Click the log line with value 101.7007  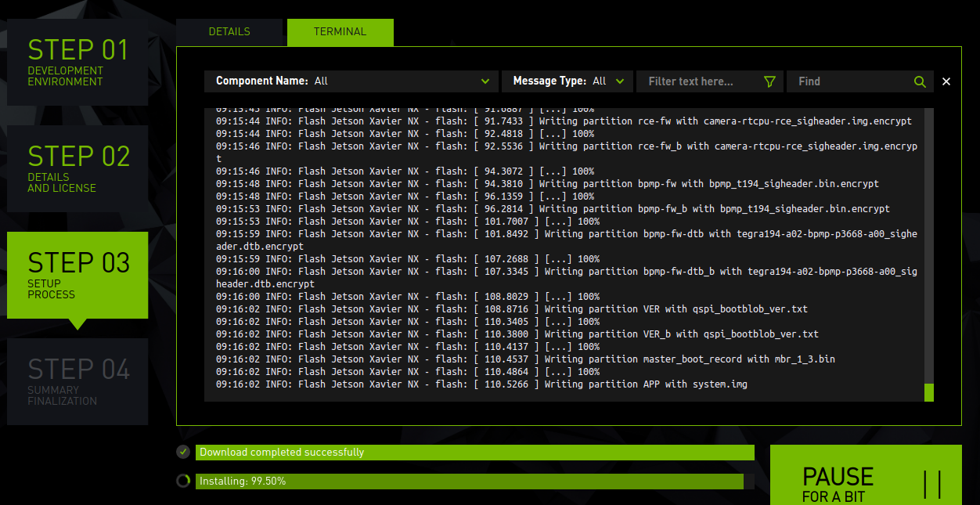coord(408,222)
